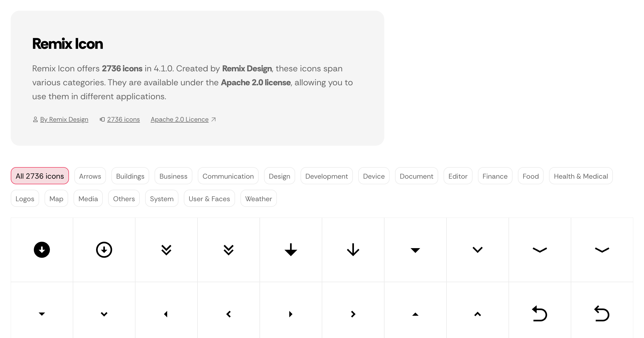
Task: Select the wide curved chevron icon
Action: (x=540, y=250)
